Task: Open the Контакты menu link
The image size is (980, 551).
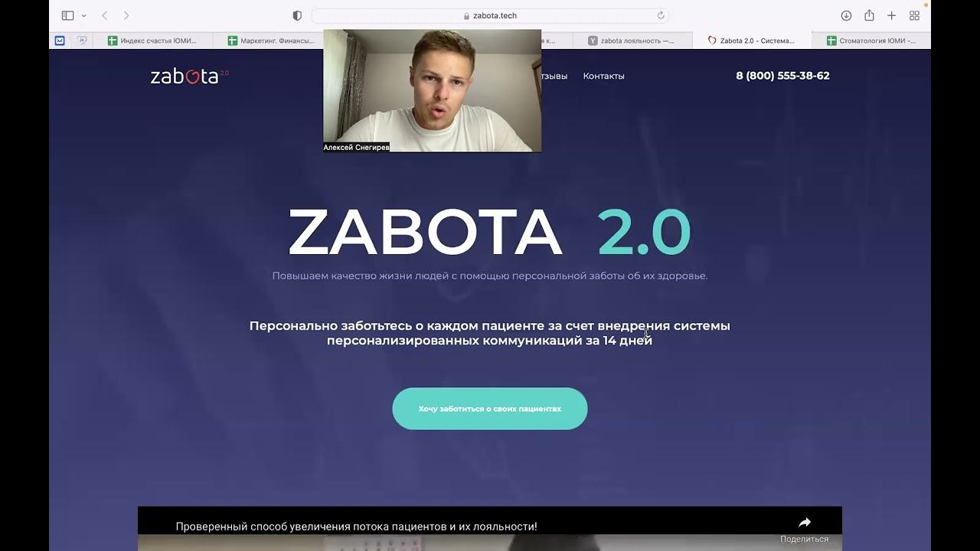Action: point(603,76)
